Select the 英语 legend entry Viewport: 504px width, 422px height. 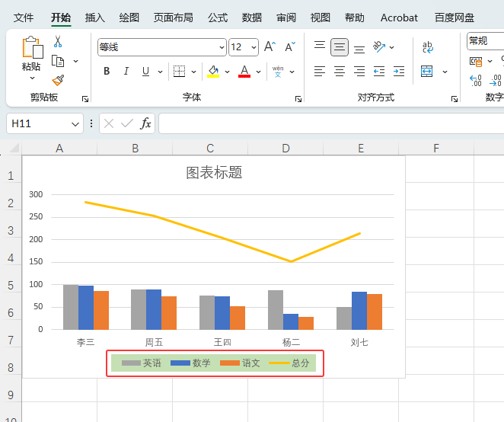tap(142, 363)
